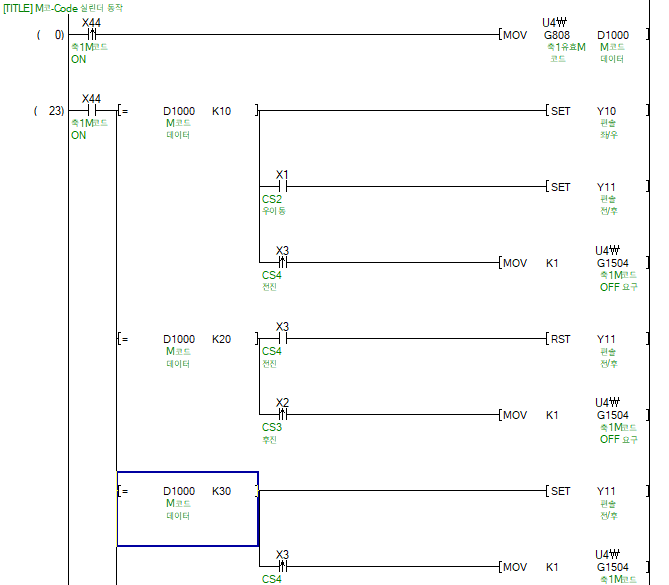The width and height of the screenshot is (669, 585).
Task: Click the comment under U4\G808
Action: pyautogui.click(x=566, y=52)
